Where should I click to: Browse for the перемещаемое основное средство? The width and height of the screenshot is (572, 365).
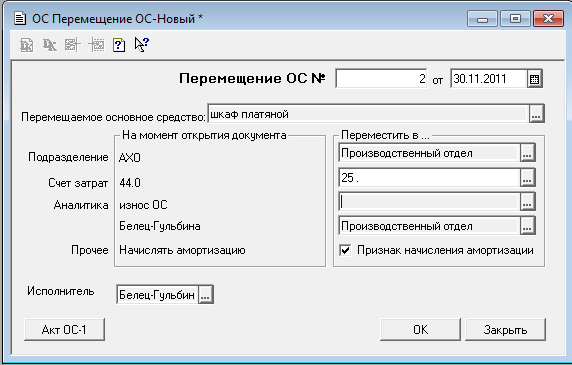(536, 114)
